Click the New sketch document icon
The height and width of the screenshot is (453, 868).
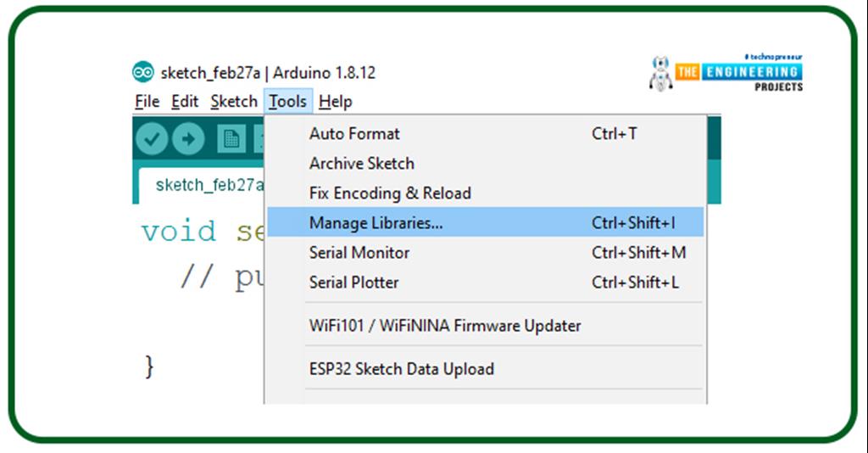tap(231, 138)
